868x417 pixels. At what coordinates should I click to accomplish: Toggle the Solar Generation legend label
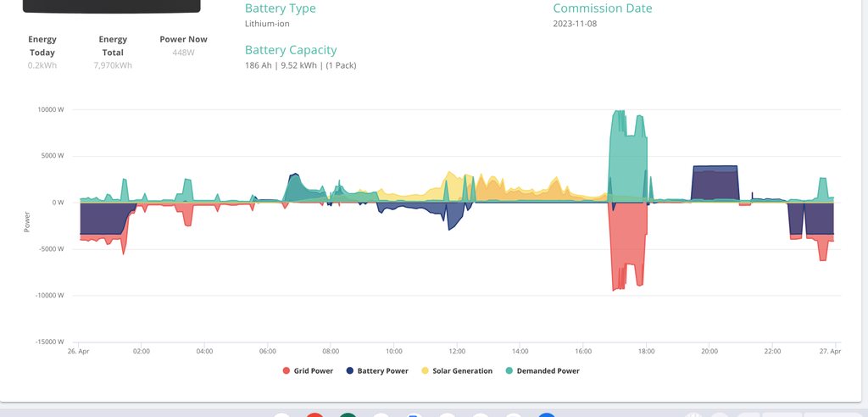pos(462,371)
